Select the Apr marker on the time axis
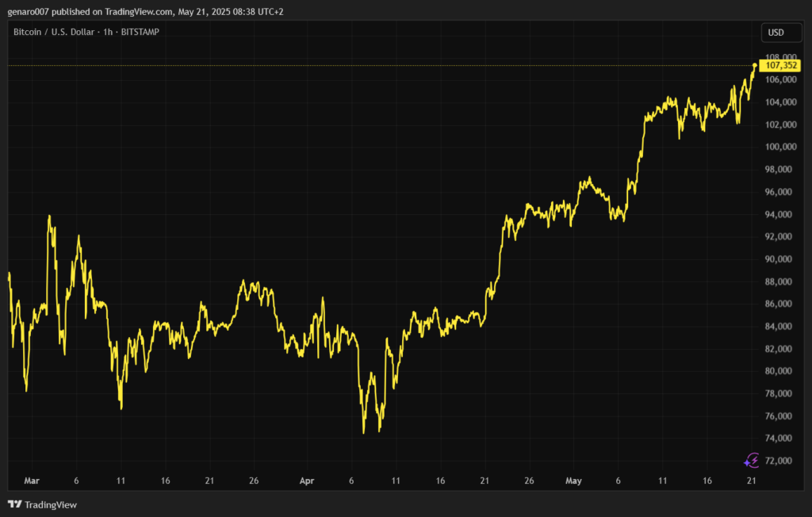Viewport: 812px width, 517px height. pos(307,481)
